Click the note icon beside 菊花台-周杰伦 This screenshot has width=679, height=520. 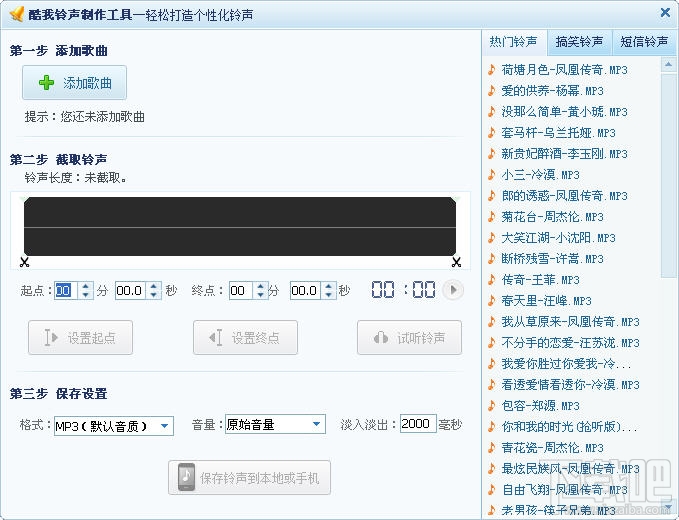coord(491,216)
